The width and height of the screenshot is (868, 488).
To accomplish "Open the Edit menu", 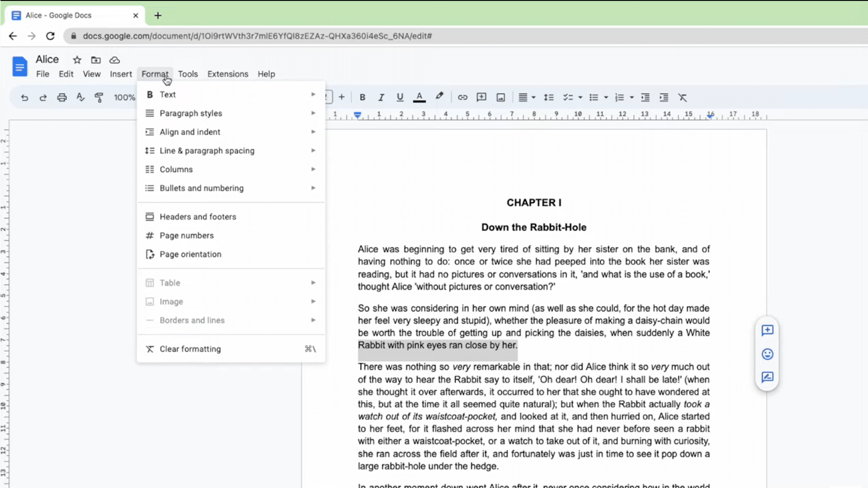I will 66,74.
